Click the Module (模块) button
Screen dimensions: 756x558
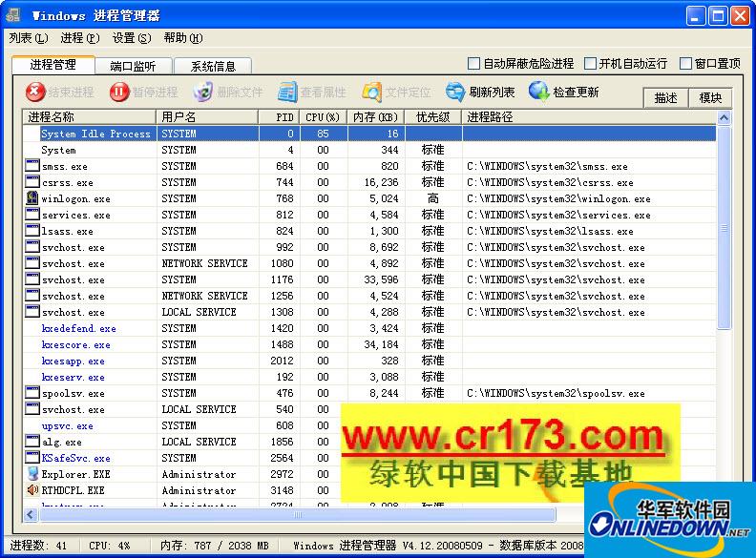pos(710,98)
